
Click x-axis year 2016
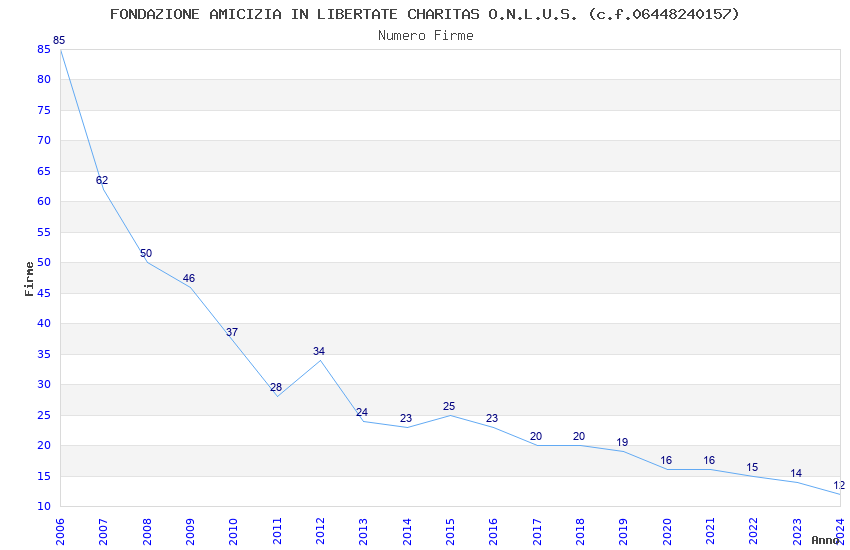pyautogui.click(x=494, y=531)
